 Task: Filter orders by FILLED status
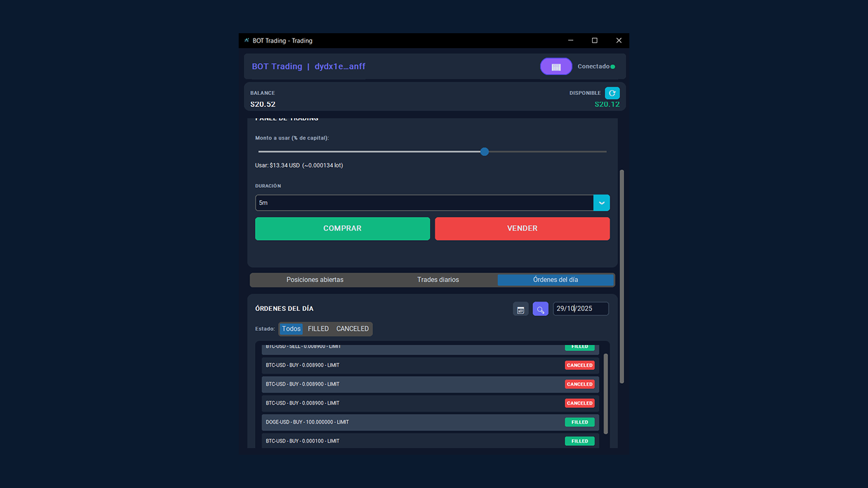[x=318, y=329]
